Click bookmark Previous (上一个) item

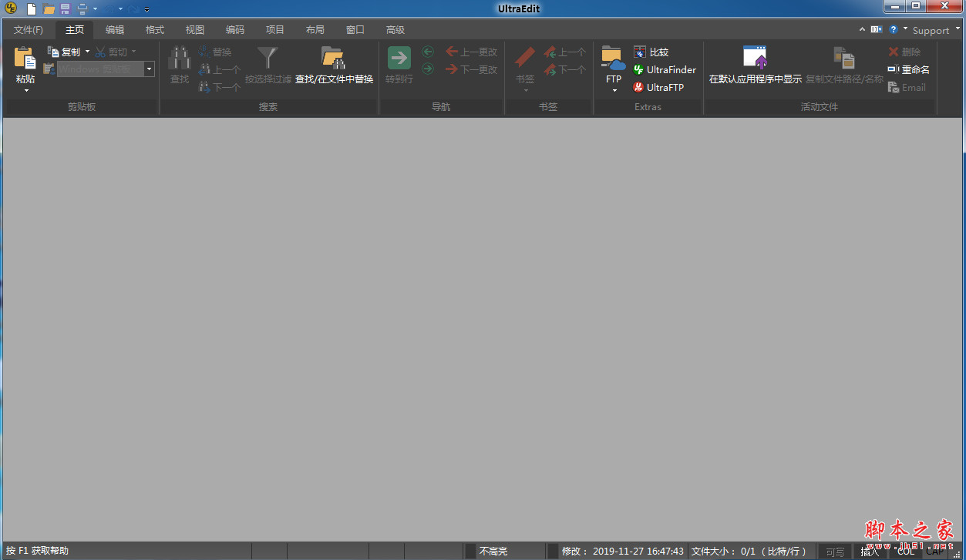click(565, 52)
